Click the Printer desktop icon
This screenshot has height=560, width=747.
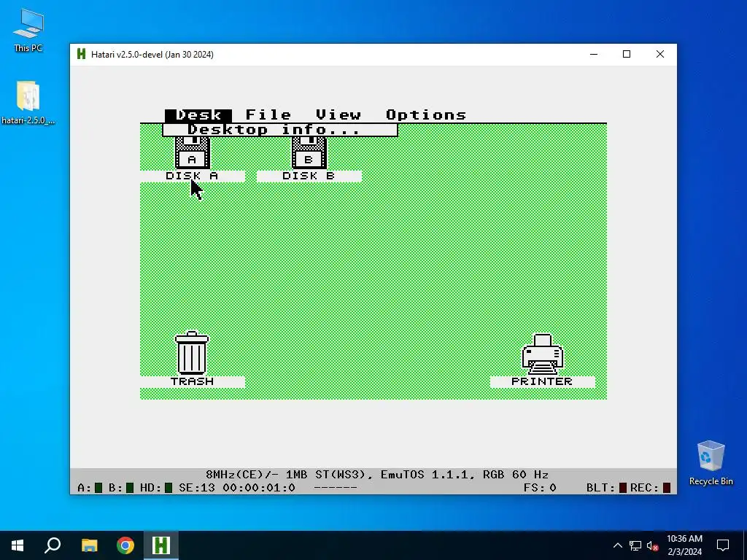(x=543, y=354)
